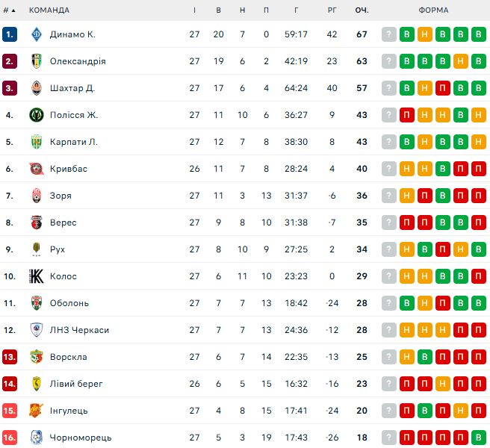Viewport: 490px width, 448px height.
Task: Sort by the КОМАНДА column header
Action: [x=49, y=10]
